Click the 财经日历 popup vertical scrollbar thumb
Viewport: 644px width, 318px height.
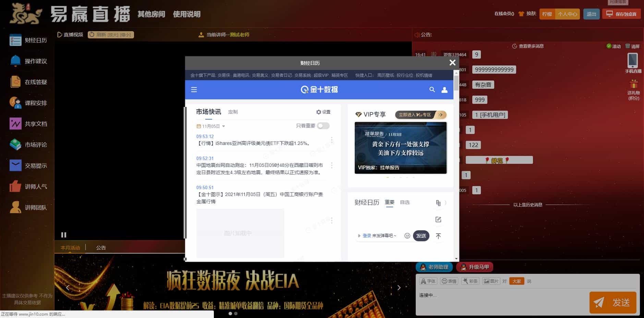pyautogui.click(x=456, y=83)
